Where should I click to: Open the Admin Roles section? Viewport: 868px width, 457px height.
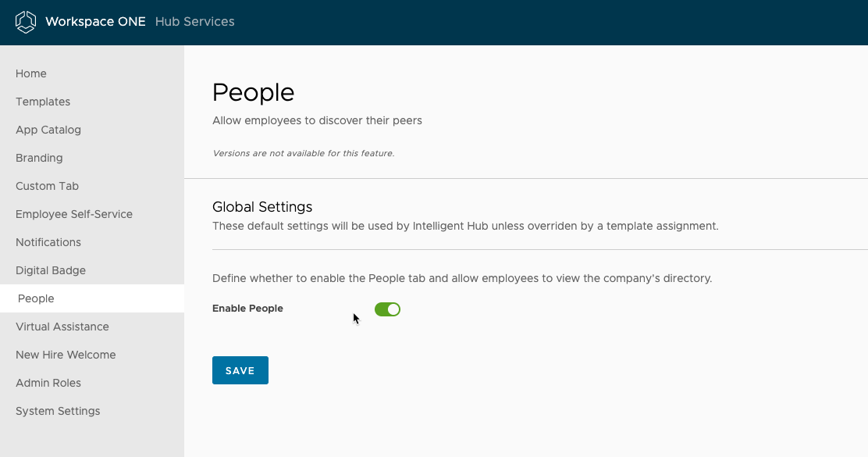coord(48,383)
